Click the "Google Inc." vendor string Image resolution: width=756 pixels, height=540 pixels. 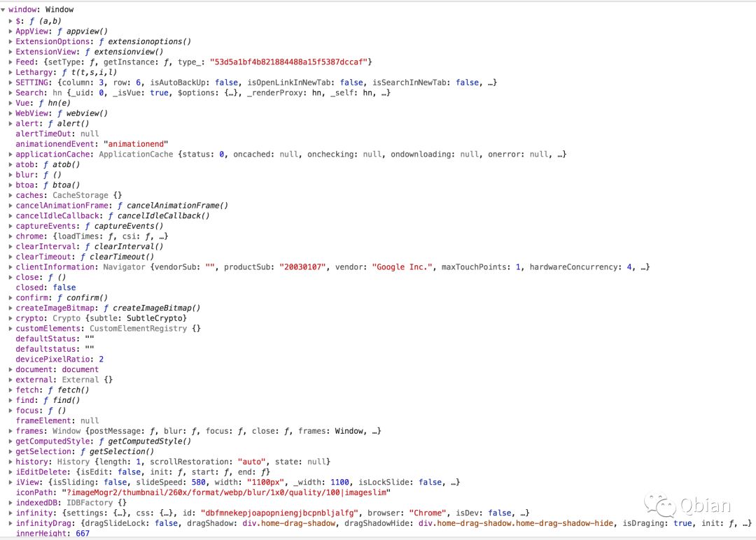pos(402,267)
